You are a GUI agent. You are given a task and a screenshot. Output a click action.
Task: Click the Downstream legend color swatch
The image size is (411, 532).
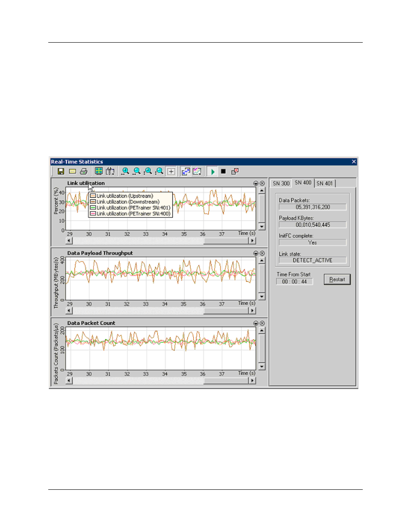point(93,202)
